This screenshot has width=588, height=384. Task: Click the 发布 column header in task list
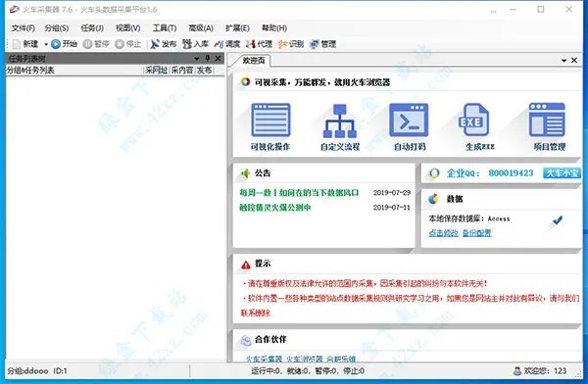tap(205, 71)
